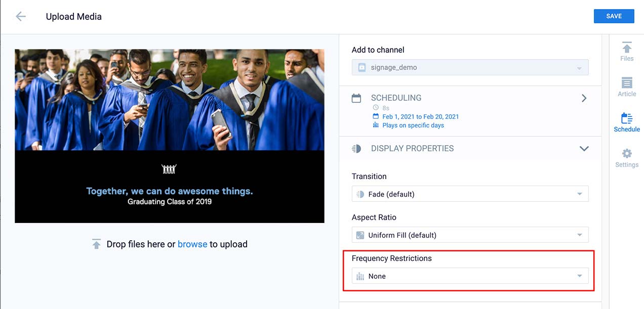Click the Save button

[614, 16]
